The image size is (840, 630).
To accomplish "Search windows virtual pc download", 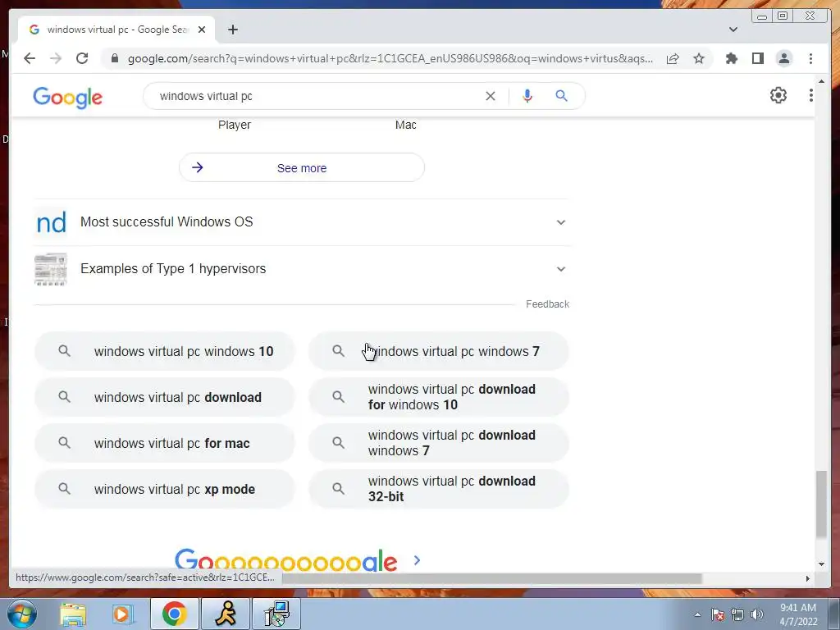I will point(165,398).
